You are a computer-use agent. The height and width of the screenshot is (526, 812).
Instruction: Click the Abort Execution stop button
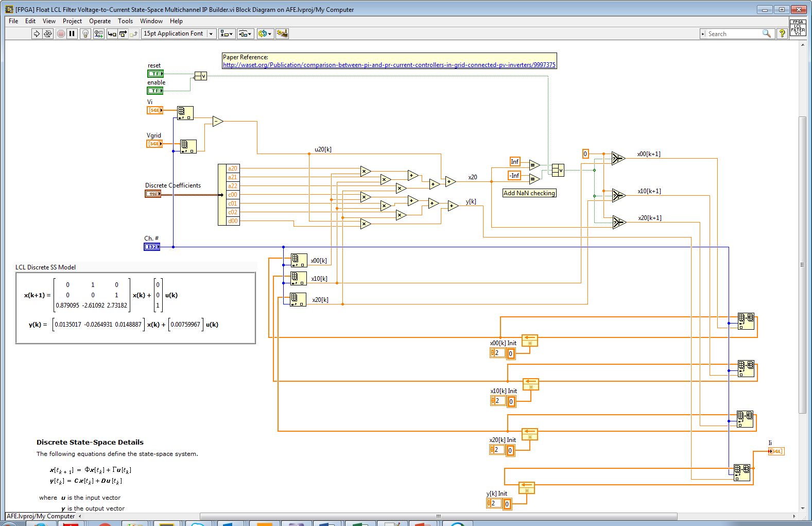61,33
